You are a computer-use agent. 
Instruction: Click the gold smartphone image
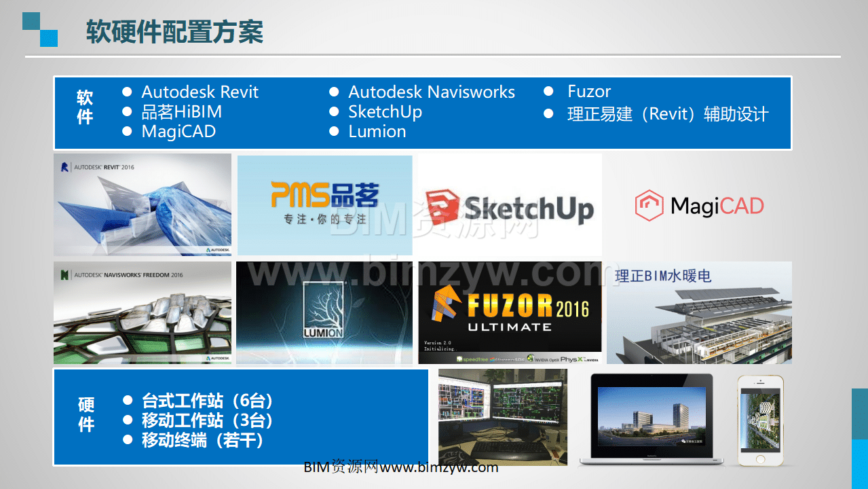[x=760, y=420]
